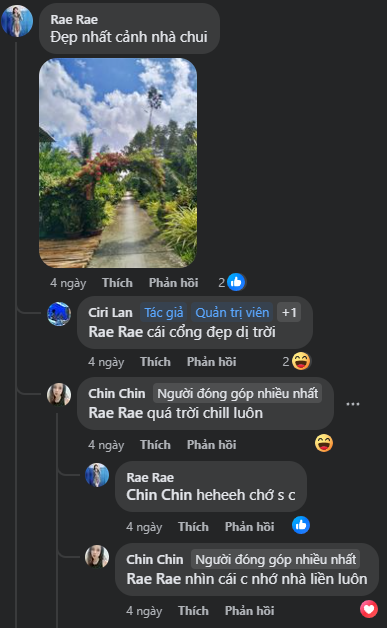Toggle 'Thích' on Ciri Lan's comment
Screen dimensions: 387x628
coord(155,362)
